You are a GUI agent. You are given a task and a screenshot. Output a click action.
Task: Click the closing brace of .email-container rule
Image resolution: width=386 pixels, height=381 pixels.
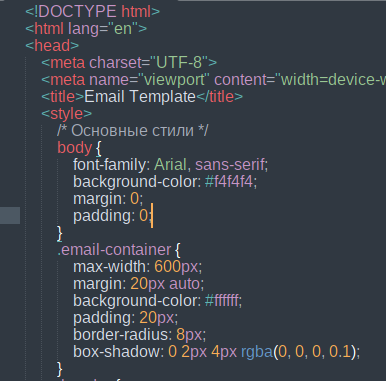pyautogui.click(x=60, y=369)
